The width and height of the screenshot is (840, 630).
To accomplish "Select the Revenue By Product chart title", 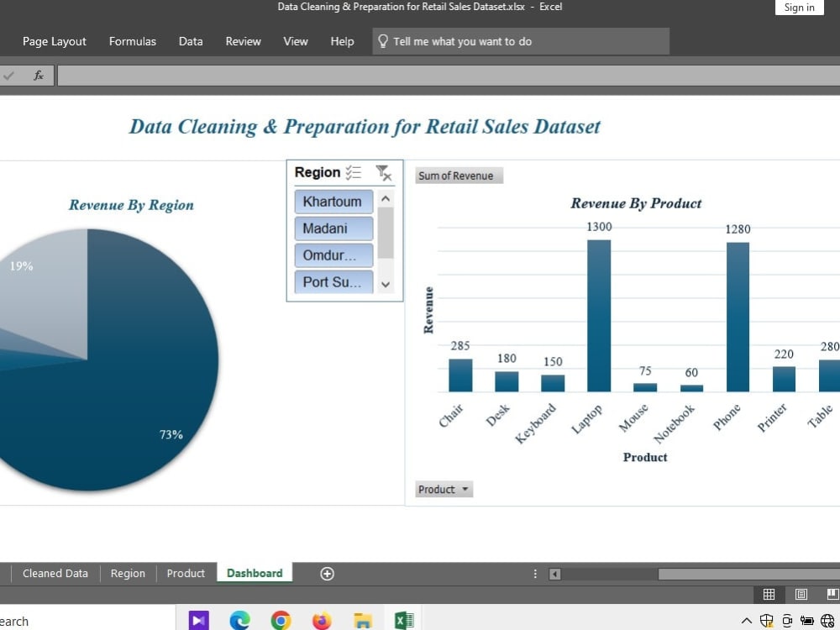I will [x=636, y=203].
